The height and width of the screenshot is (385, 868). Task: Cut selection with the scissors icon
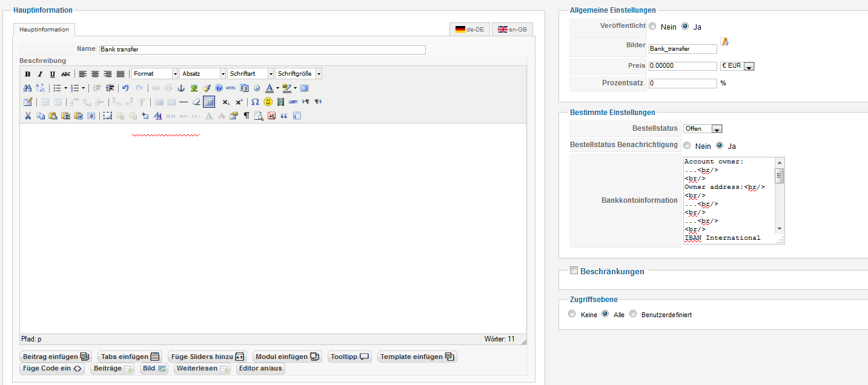click(27, 116)
